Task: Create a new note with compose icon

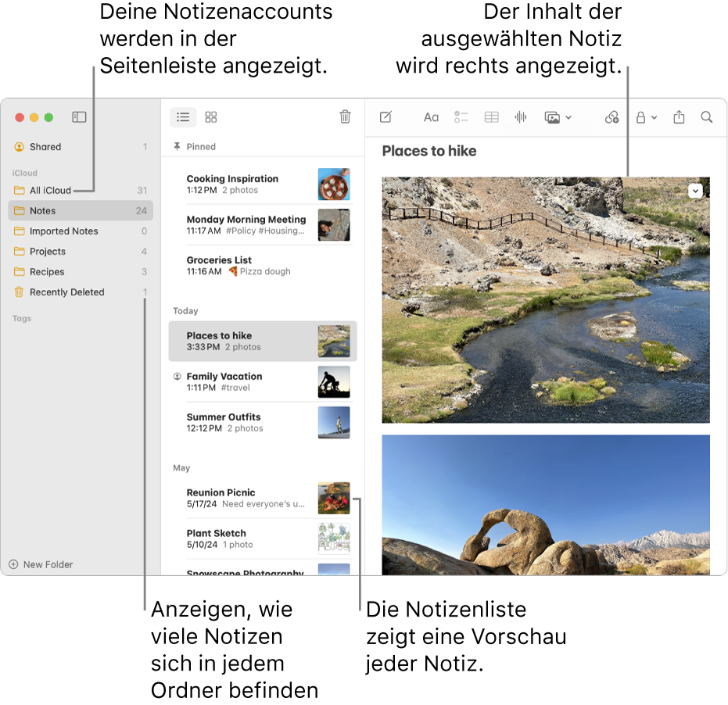Action: point(386,117)
